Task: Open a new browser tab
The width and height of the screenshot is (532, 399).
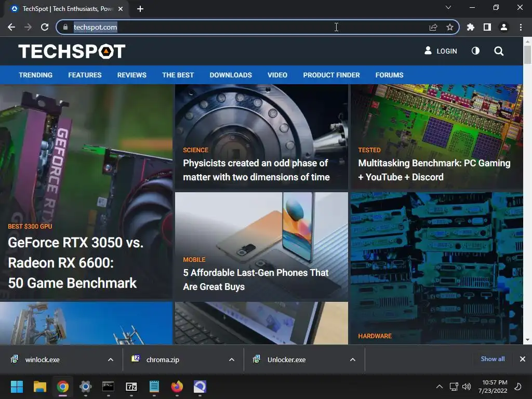Action: point(140,9)
